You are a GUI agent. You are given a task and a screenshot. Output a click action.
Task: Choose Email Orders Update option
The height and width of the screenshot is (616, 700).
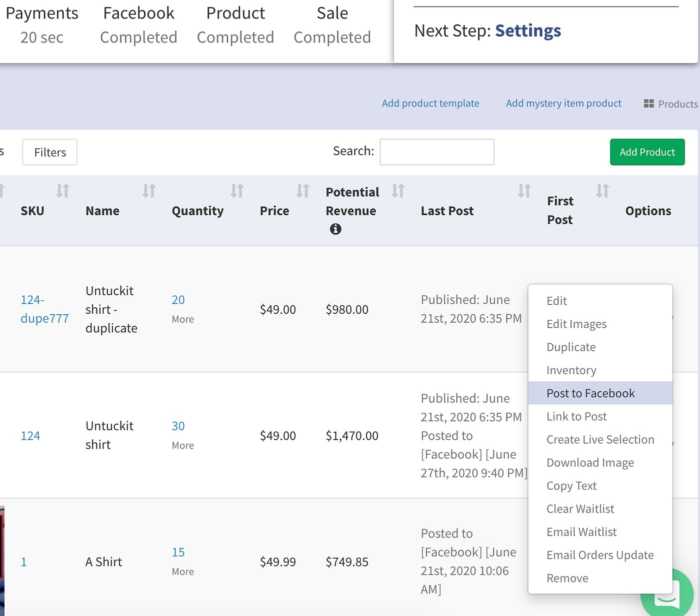(600, 555)
